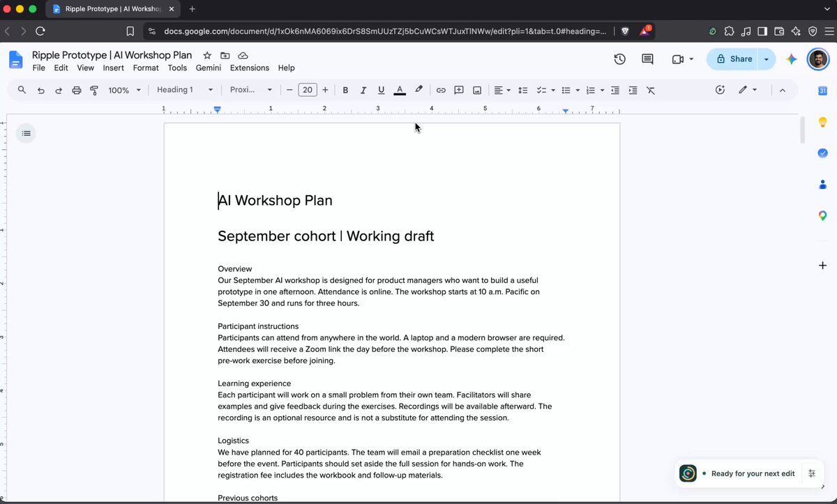The width and height of the screenshot is (837, 504).
Task: Open the File menu
Action: point(39,68)
